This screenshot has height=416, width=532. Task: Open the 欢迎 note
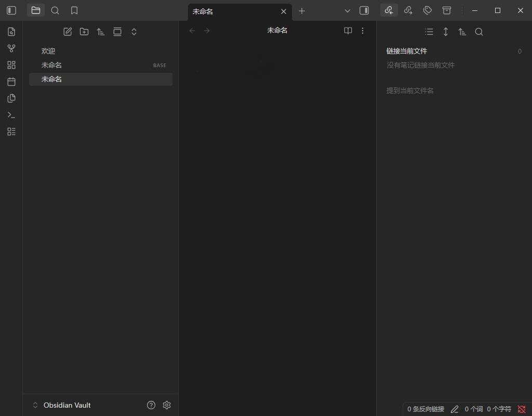click(x=48, y=51)
